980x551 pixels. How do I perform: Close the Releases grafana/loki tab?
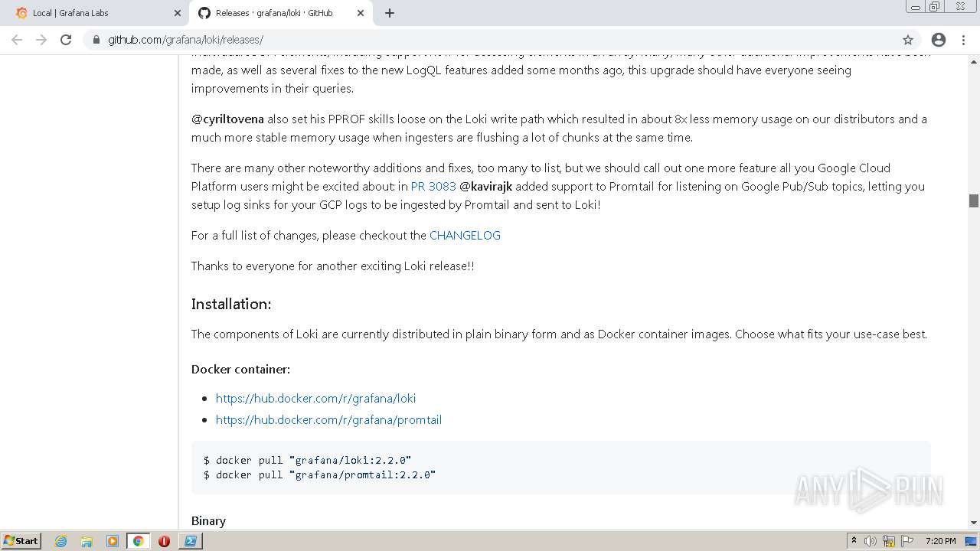pyautogui.click(x=360, y=13)
